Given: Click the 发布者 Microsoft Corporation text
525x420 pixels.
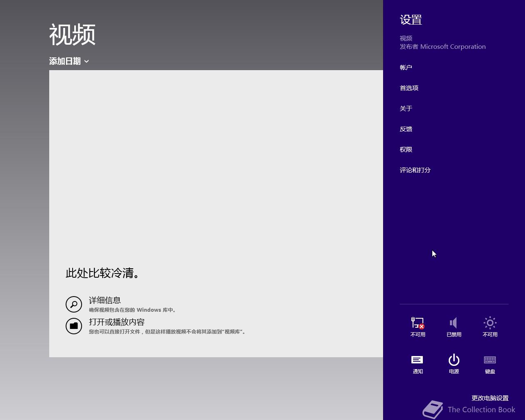Looking at the screenshot, I should point(443,47).
